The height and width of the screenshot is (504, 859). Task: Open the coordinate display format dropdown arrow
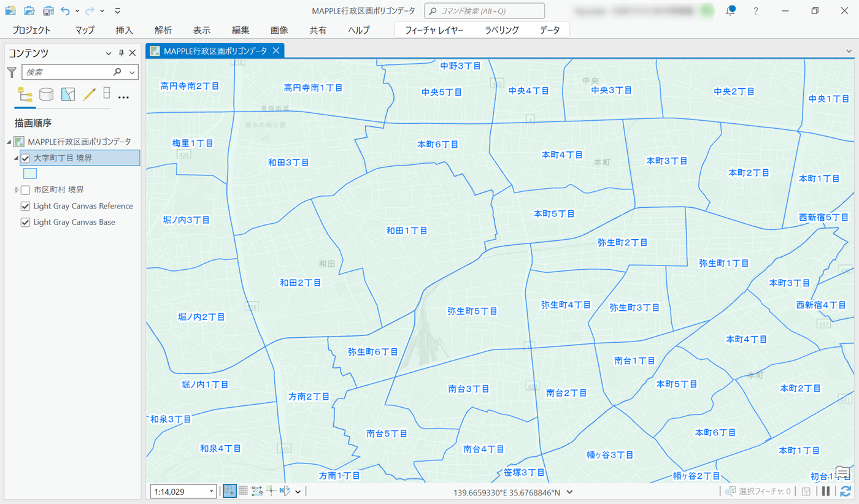[x=570, y=492]
